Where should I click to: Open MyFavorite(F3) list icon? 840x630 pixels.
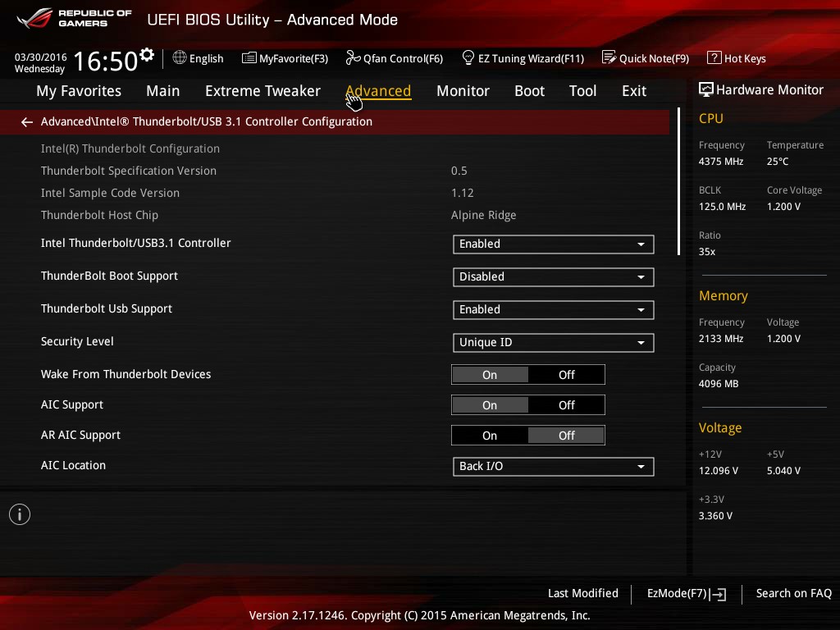tap(249, 58)
